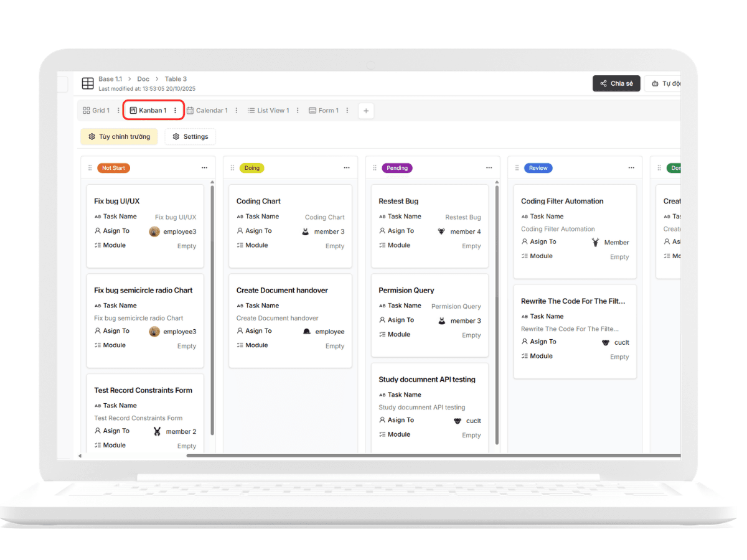
Task: Click member 4 avatar on Restest Bug card
Action: coord(441,231)
